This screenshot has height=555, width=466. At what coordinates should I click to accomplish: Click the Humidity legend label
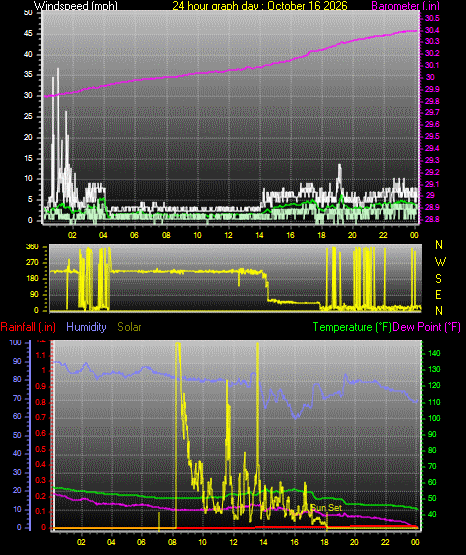point(86,327)
